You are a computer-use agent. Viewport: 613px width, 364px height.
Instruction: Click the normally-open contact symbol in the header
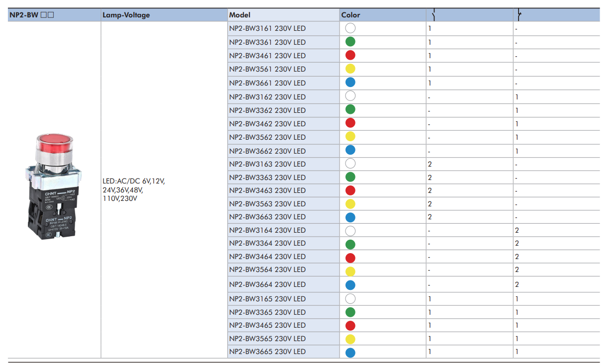point(434,15)
